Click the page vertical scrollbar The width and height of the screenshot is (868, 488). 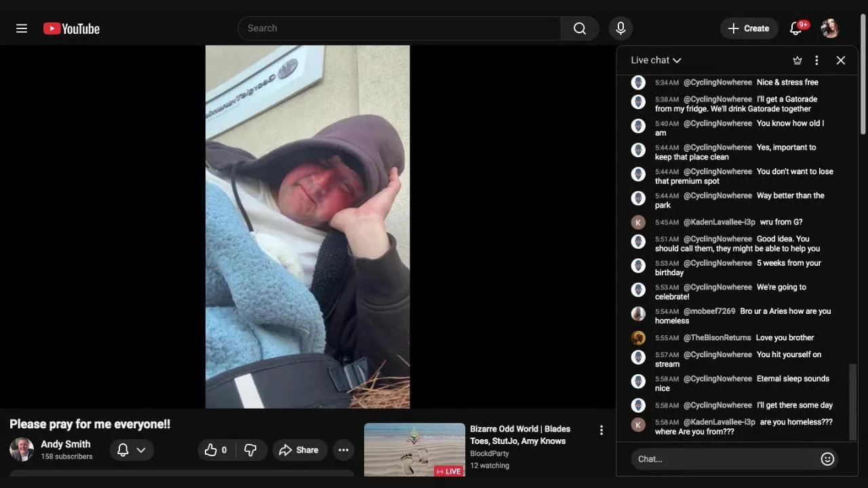click(863, 73)
